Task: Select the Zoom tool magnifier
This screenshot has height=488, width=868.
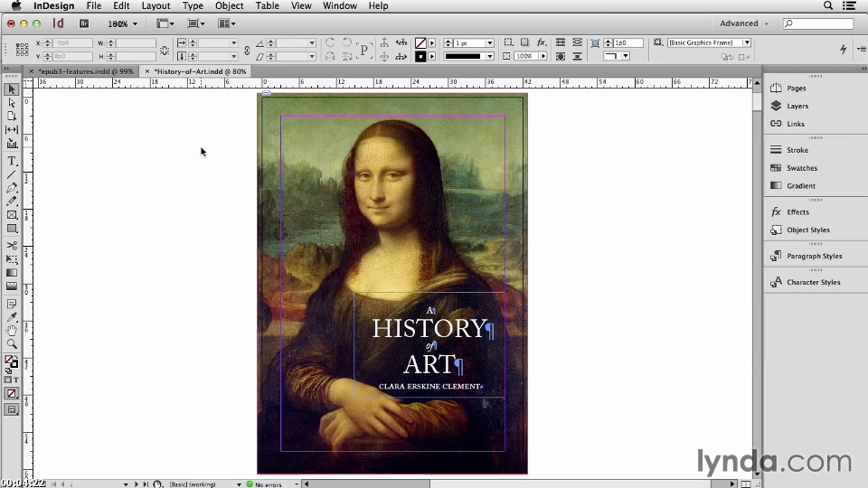Action: [x=12, y=343]
